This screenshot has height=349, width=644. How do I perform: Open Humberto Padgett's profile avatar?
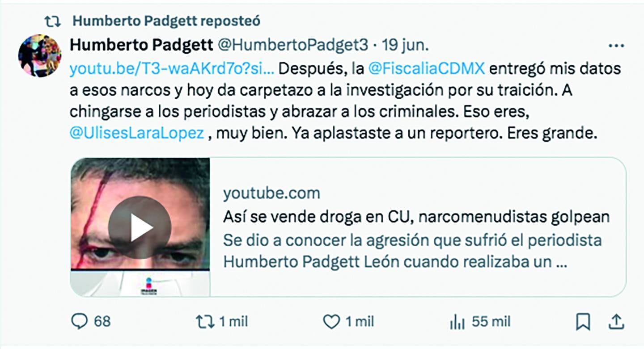click(39, 56)
